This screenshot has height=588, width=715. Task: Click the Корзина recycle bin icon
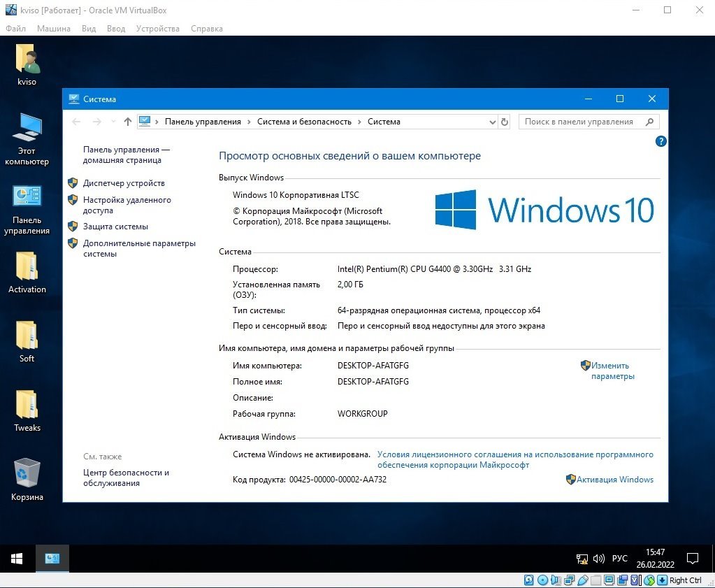[27, 480]
